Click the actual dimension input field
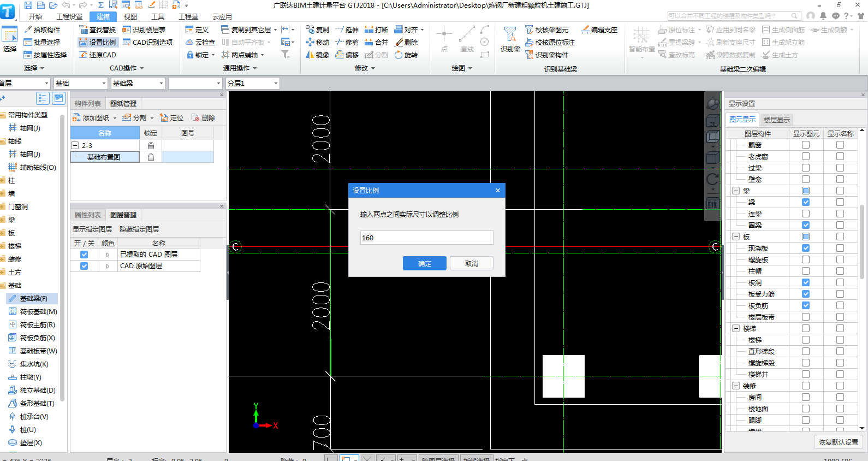The height and width of the screenshot is (461, 868). [x=426, y=238]
